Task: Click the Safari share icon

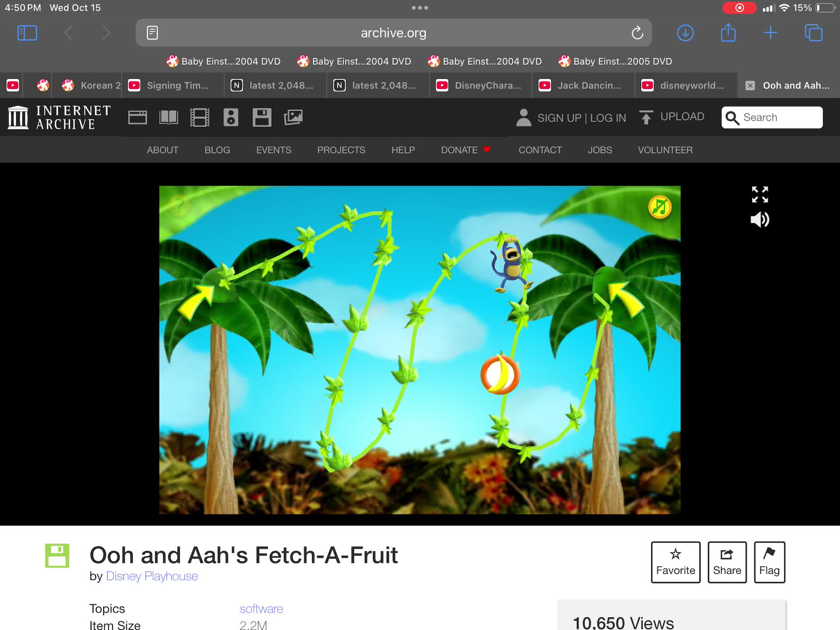Action: [728, 33]
